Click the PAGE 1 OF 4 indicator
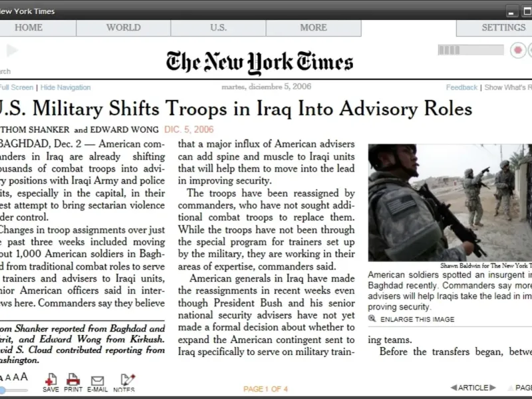Screen dimensions: 532x399 point(265,389)
